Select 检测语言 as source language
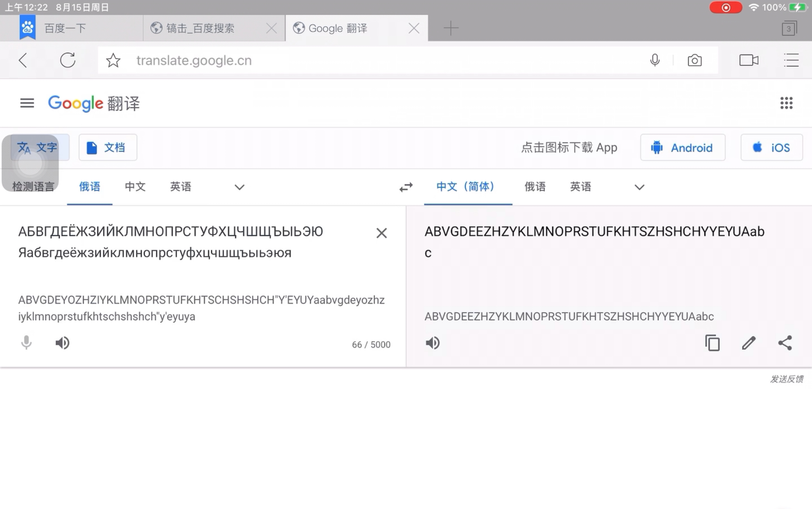 pyautogui.click(x=33, y=186)
